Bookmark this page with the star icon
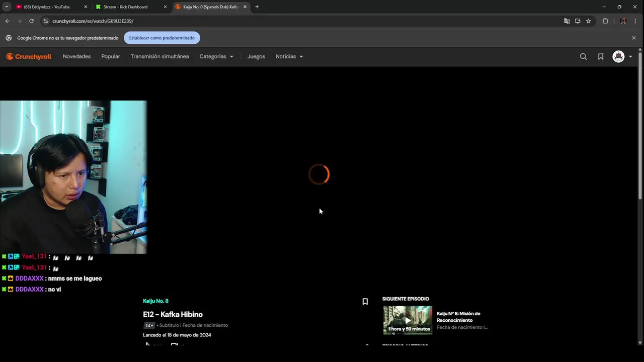 (588, 21)
